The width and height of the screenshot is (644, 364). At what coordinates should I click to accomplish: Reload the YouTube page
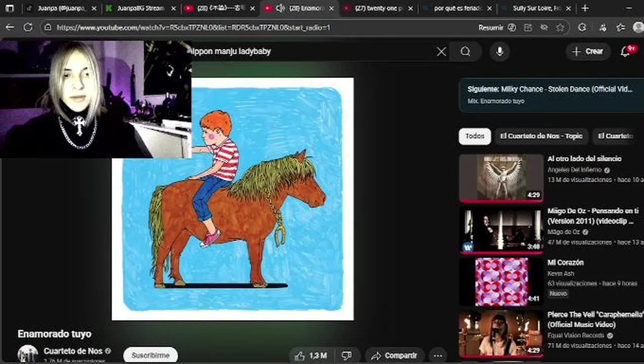(x=28, y=27)
